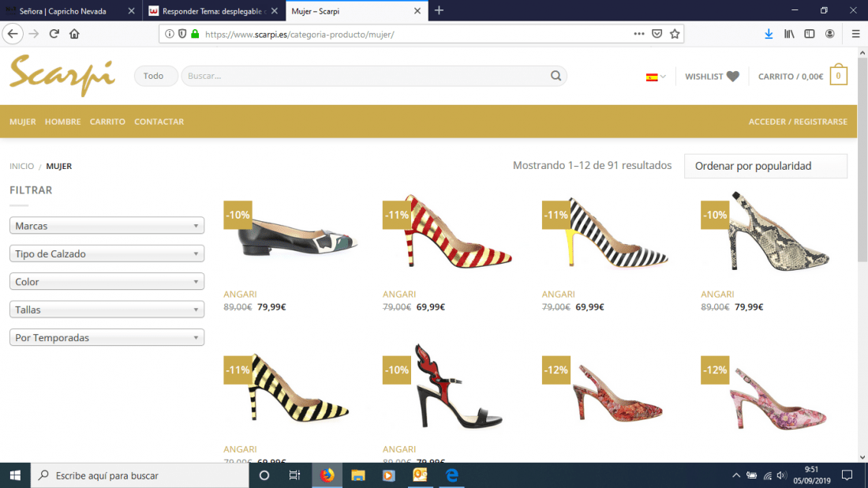Screen dimensions: 868x488
Task: Expand the Tallas filter dropdown
Action: click(107, 310)
